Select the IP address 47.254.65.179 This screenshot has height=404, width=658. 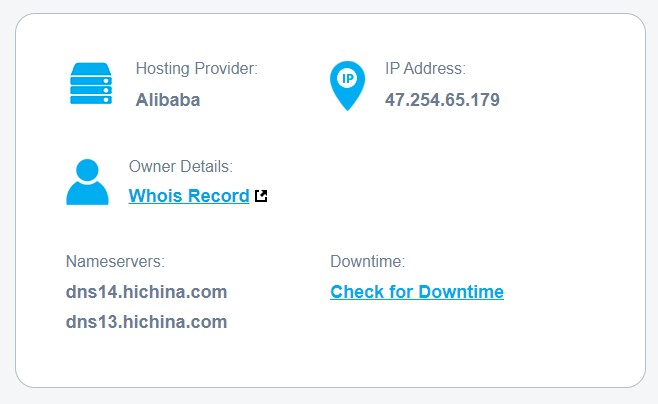442,100
